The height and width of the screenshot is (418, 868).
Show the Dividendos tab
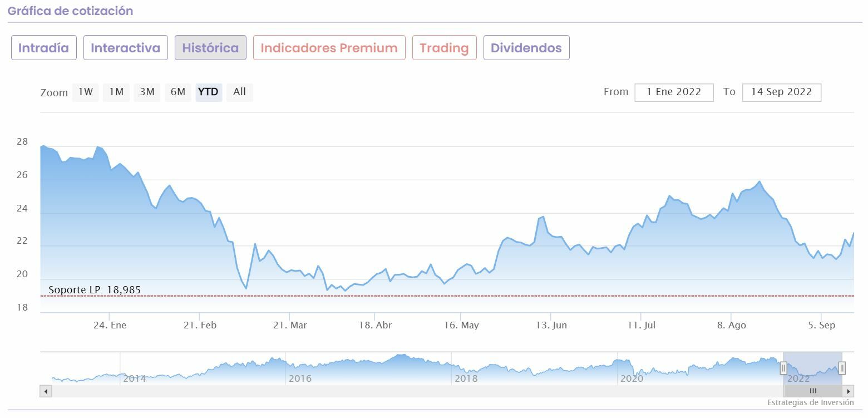coord(526,48)
